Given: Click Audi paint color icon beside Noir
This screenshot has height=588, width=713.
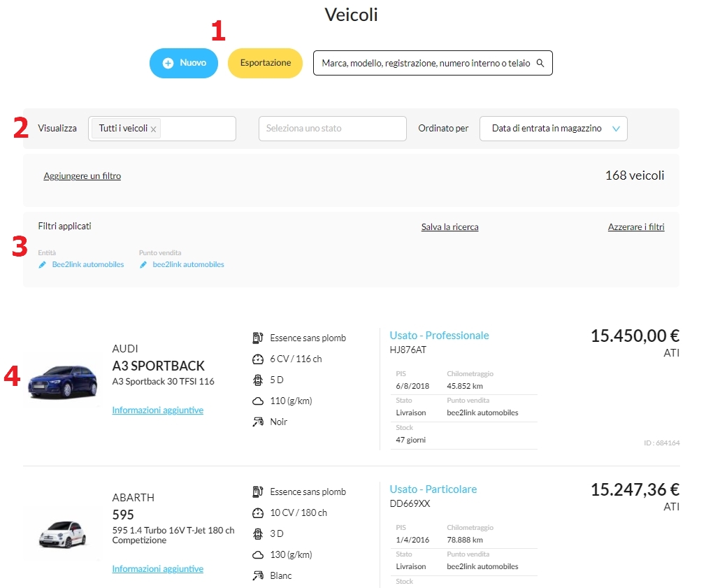Looking at the screenshot, I should click(x=258, y=422).
